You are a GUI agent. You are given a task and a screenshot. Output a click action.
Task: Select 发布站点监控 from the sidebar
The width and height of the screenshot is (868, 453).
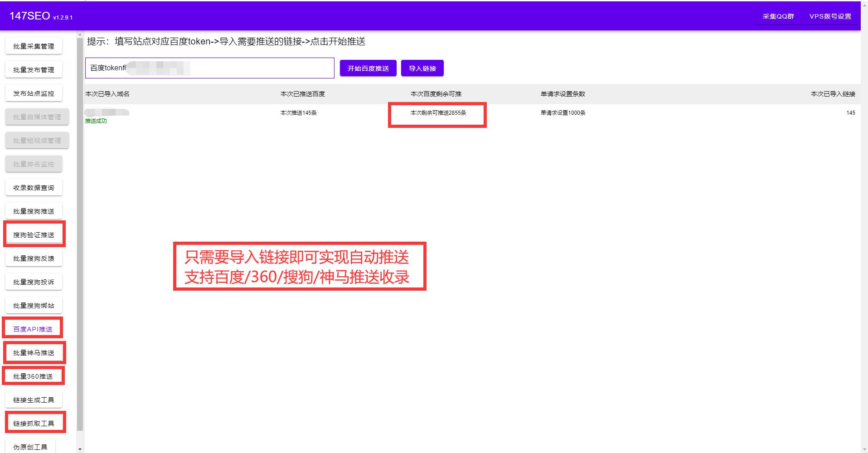click(34, 93)
